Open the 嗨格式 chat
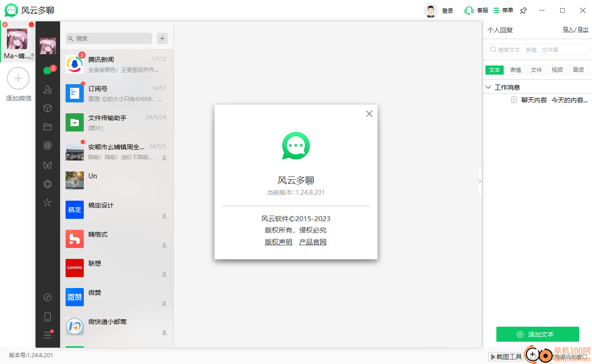592x364 pixels. (x=117, y=239)
